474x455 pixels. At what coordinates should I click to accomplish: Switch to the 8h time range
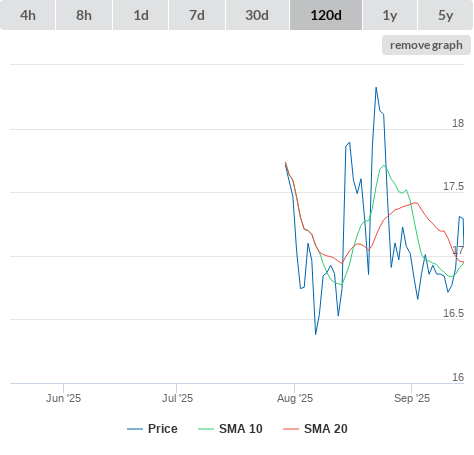click(x=84, y=15)
